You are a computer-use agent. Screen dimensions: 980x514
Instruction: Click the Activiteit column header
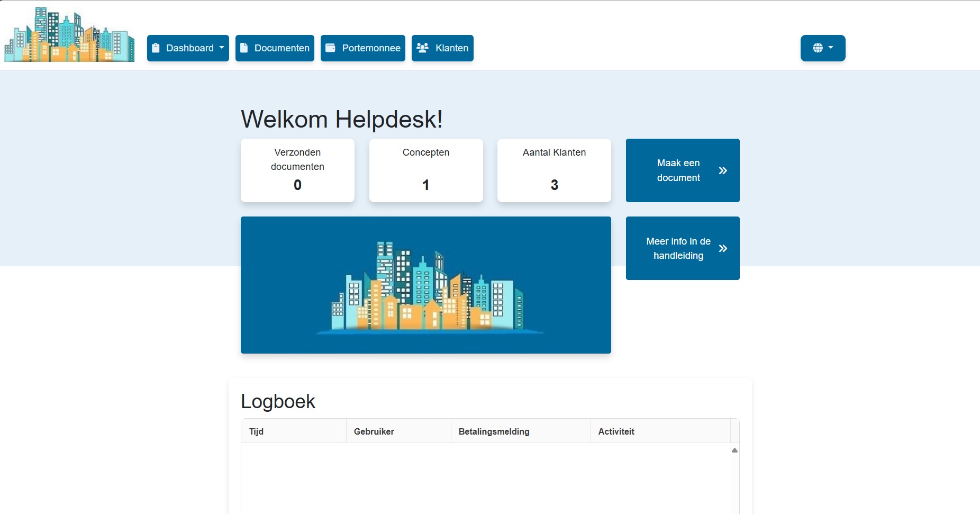tap(660, 431)
